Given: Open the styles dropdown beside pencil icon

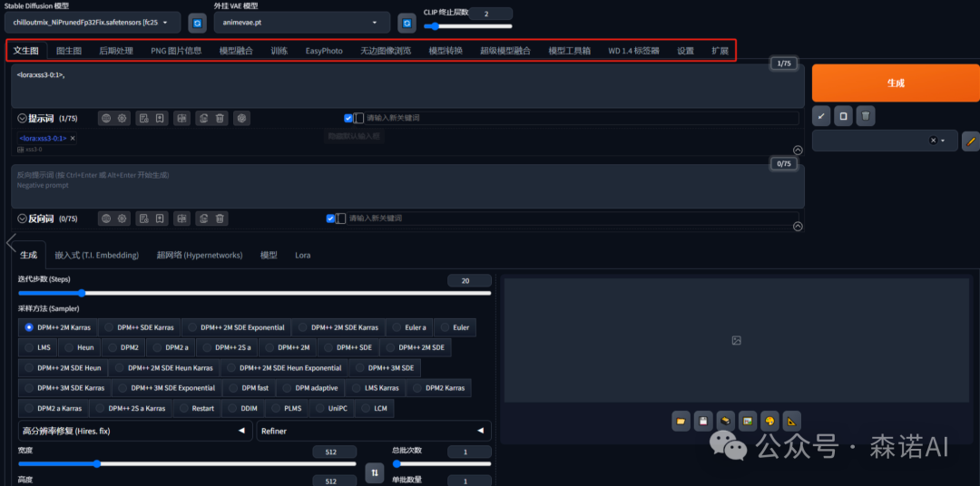Looking at the screenshot, I should (x=885, y=141).
